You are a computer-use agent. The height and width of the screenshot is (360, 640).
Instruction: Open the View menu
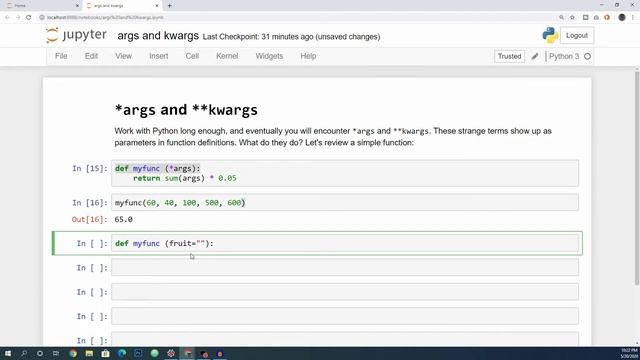123,56
